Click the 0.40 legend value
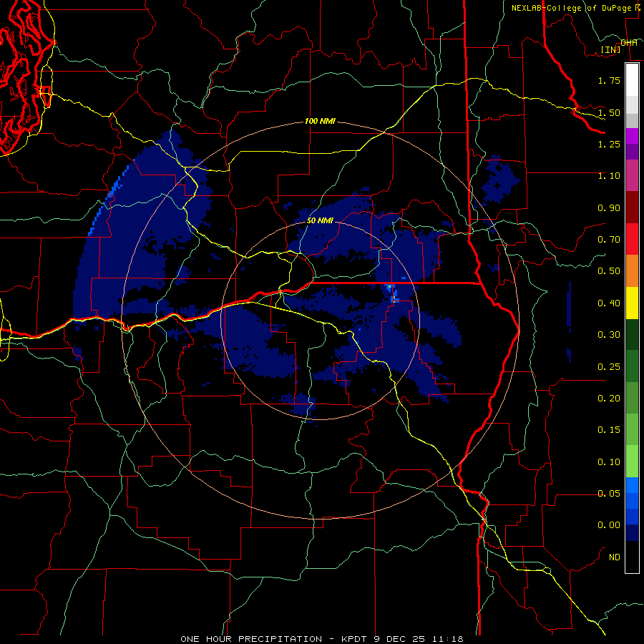The height and width of the screenshot is (644, 644). pyautogui.click(x=609, y=303)
